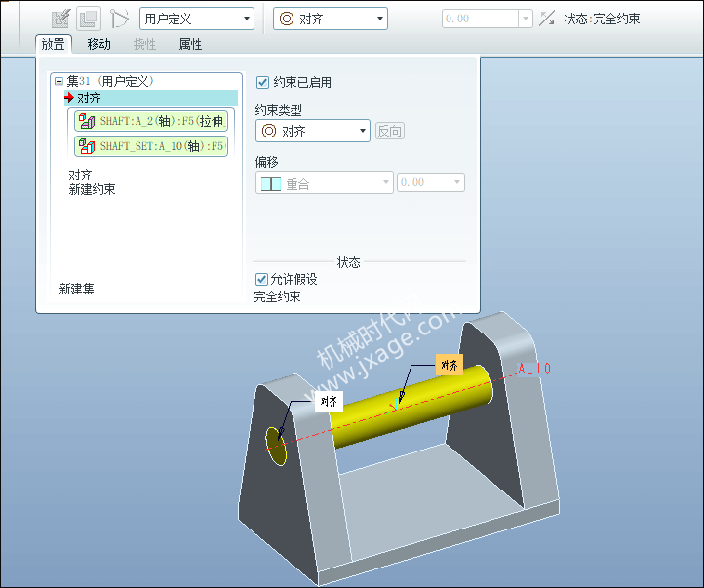Image resolution: width=704 pixels, height=588 pixels.
Task: Select the SHAFT_SET:A_10(轴) reference collector
Action: 151,146
